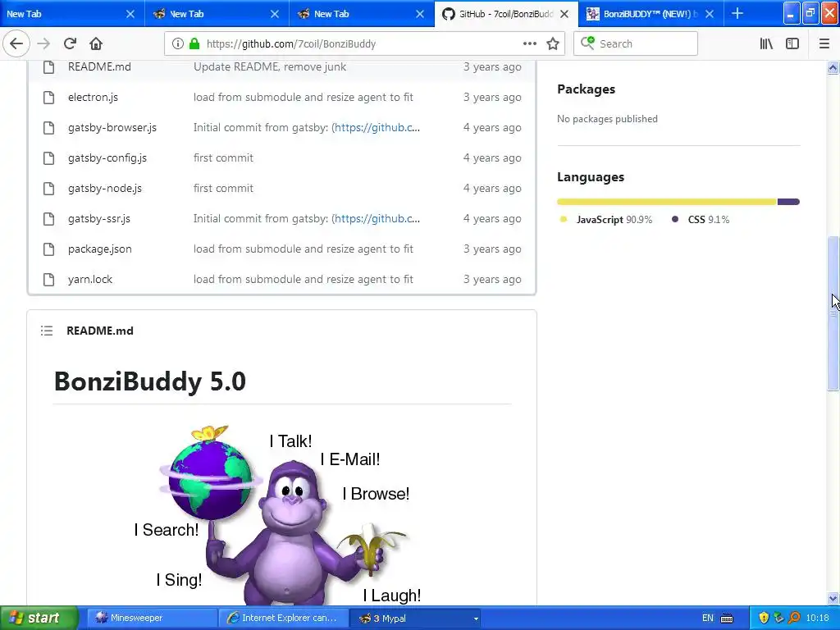Open yarn.lock commit message link
The image size is (840, 630).
(304, 279)
